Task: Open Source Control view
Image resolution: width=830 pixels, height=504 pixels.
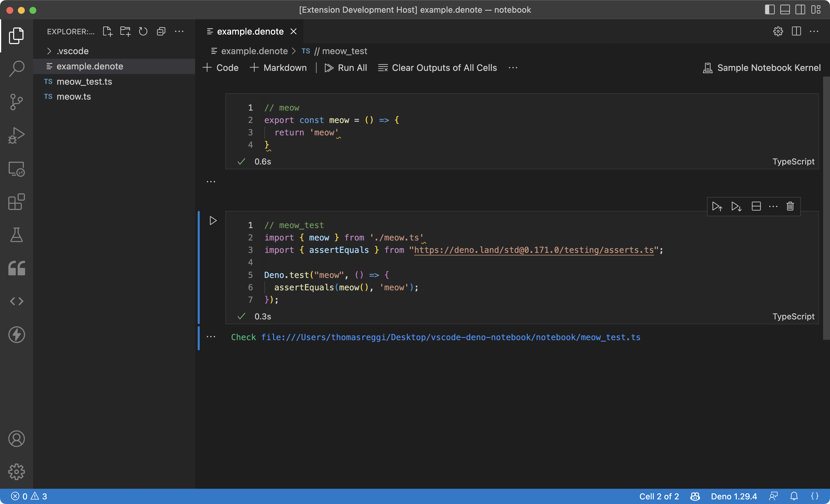Action: (x=16, y=102)
